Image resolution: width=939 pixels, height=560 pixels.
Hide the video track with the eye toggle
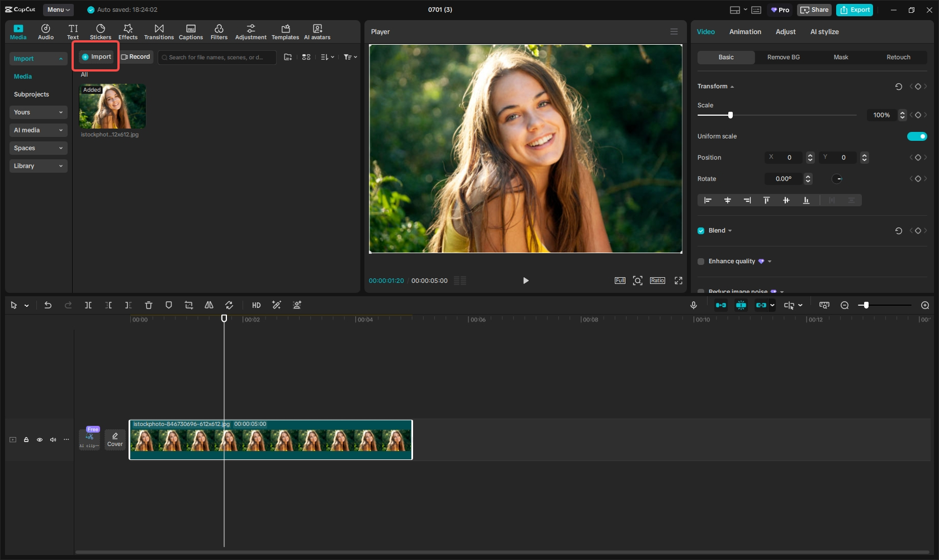click(40, 440)
